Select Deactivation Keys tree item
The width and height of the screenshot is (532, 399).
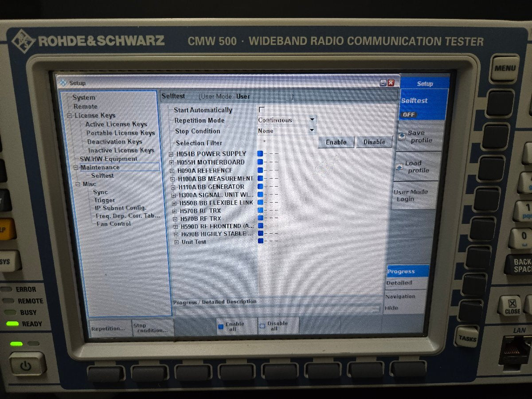[114, 142]
